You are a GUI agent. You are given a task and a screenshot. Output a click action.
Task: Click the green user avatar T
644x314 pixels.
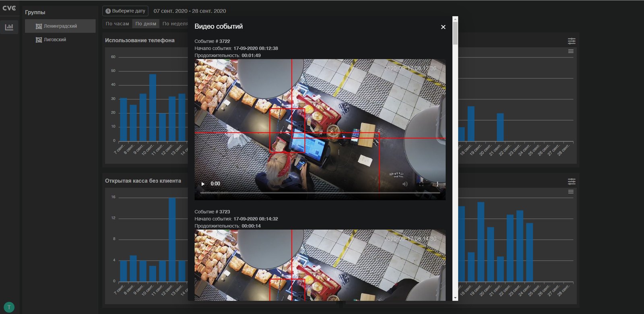(x=9, y=307)
